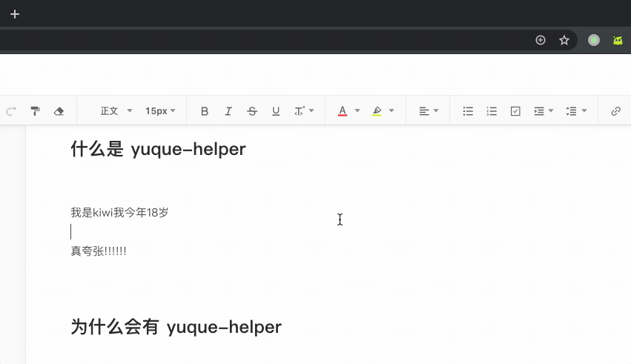Click the zoom/add circle icon in address bar

pos(540,40)
